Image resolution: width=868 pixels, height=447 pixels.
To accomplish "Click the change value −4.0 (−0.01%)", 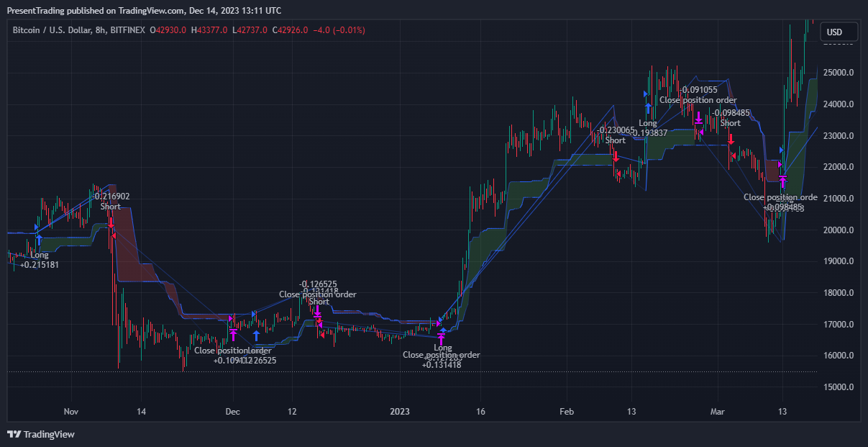I will tap(339, 30).
